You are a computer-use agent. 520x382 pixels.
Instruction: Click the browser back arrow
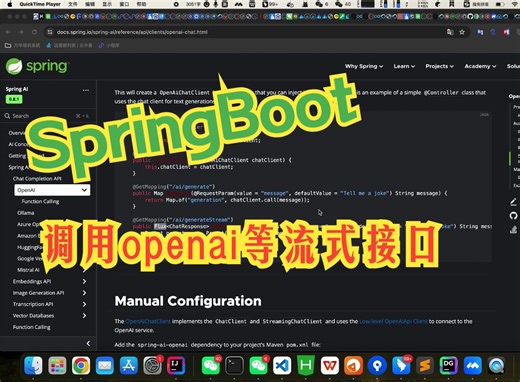pyautogui.click(x=8, y=32)
